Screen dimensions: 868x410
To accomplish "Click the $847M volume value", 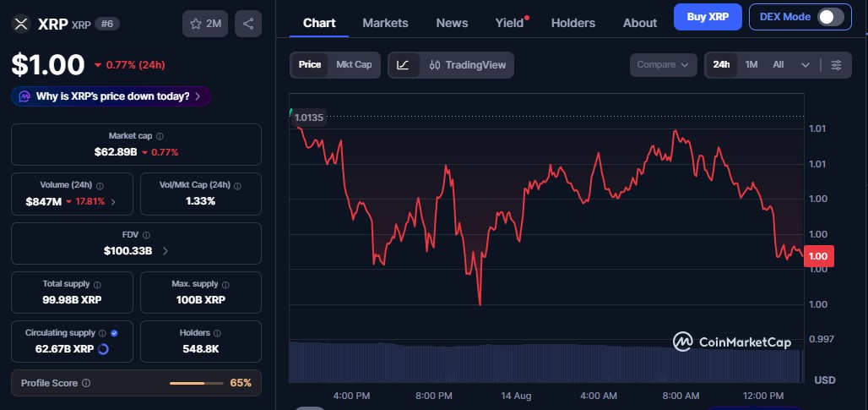I will tap(44, 202).
